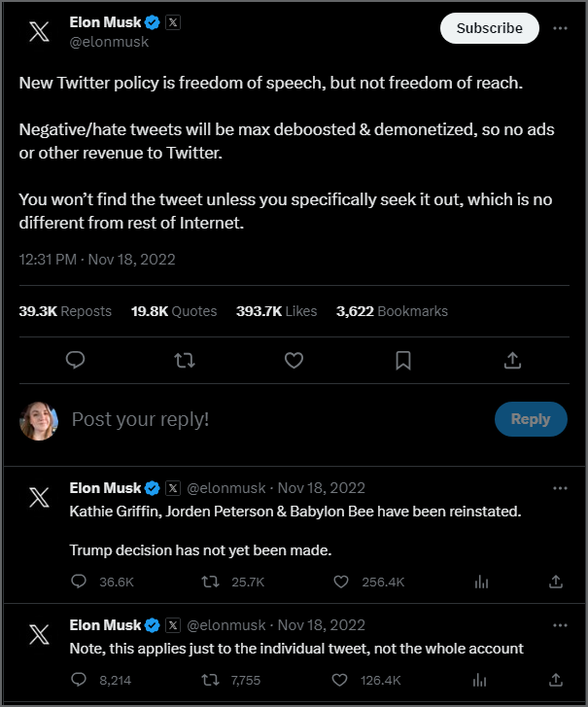View the 19.8K Quotes
The height and width of the screenshot is (707, 588).
click(174, 311)
